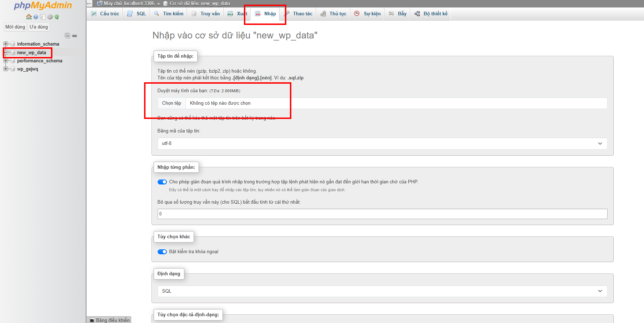Collapse all tree items icon in sidebar
The height and width of the screenshot is (323, 644).
[x=67, y=36]
